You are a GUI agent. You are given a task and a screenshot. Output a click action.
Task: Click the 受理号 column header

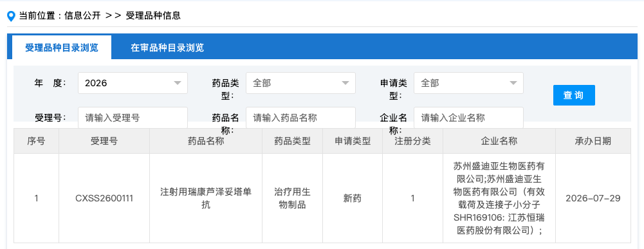(104, 142)
